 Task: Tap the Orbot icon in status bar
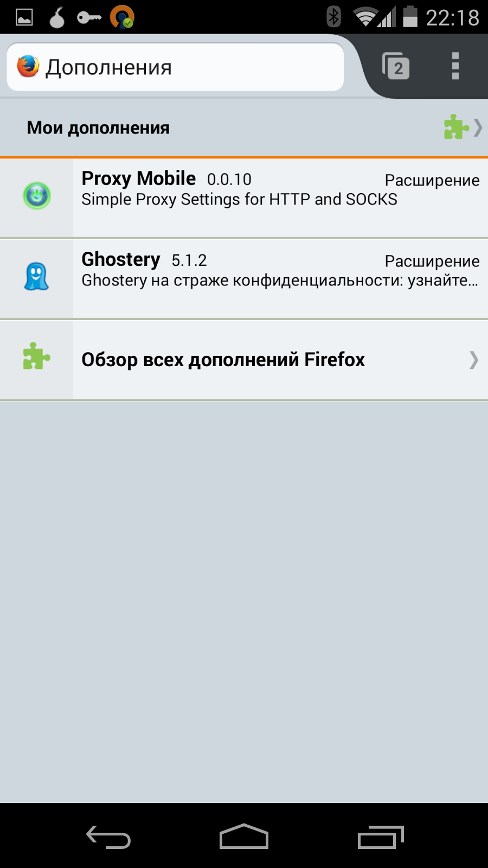click(x=122, y=16)
